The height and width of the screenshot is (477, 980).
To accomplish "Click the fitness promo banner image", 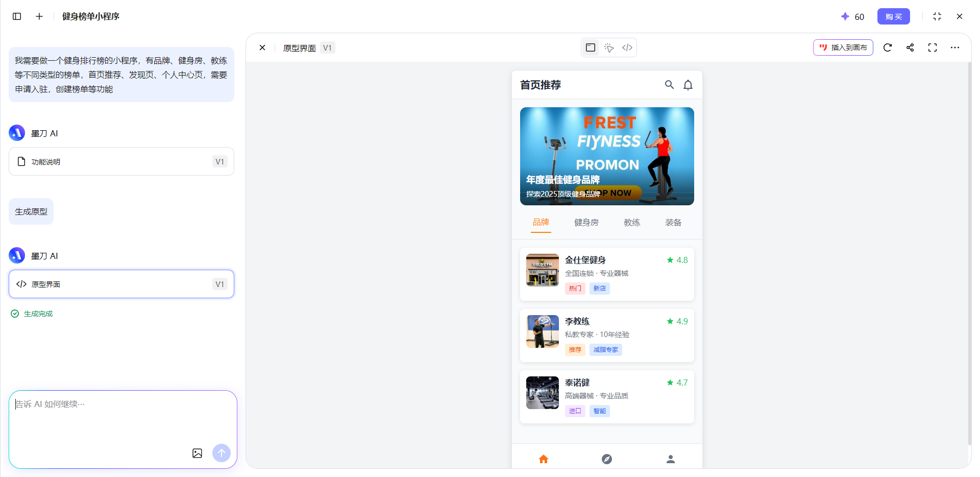I will coord(607,156).
